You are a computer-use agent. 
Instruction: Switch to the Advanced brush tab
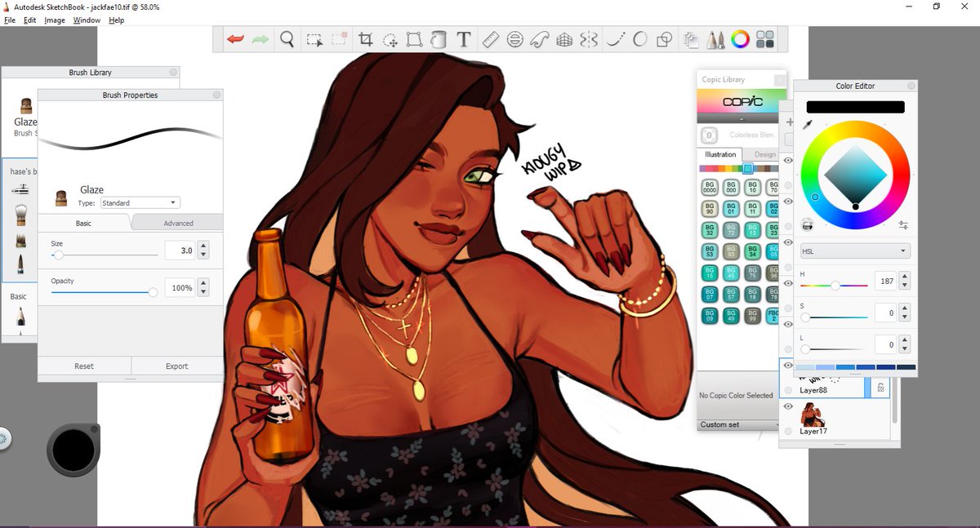(x=178, y=223)
